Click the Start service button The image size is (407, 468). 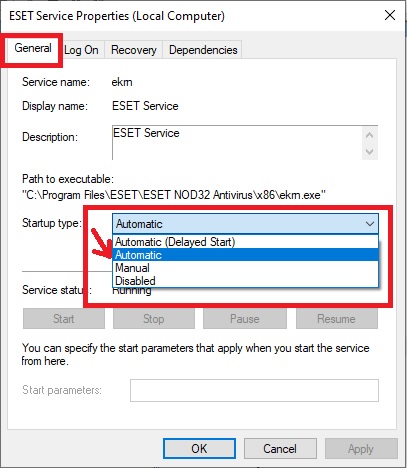(x=64, y=319)
